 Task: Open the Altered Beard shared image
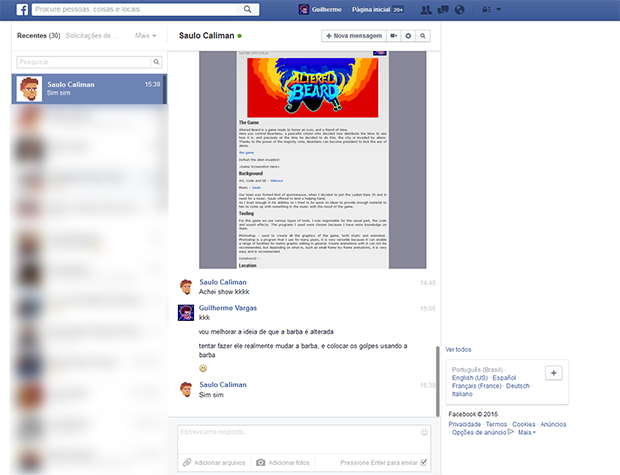[312, 160]
